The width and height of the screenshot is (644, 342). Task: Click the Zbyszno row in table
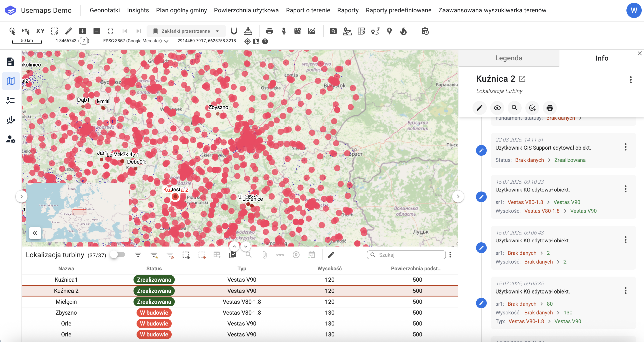pyautogui.click(x=66, y=313)
